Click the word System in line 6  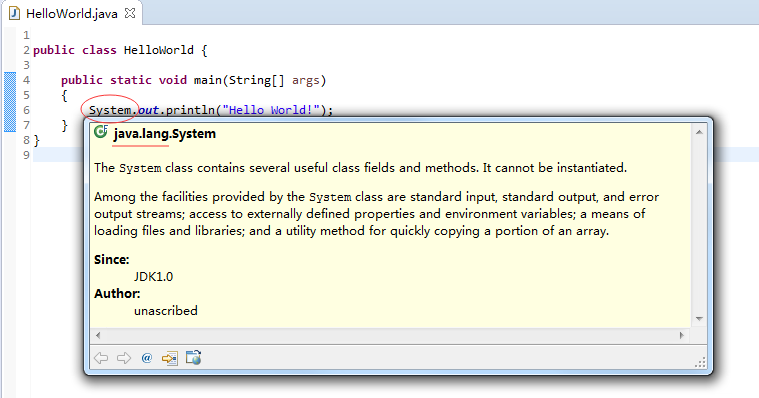pyautogui.click(x=110, y=110)
